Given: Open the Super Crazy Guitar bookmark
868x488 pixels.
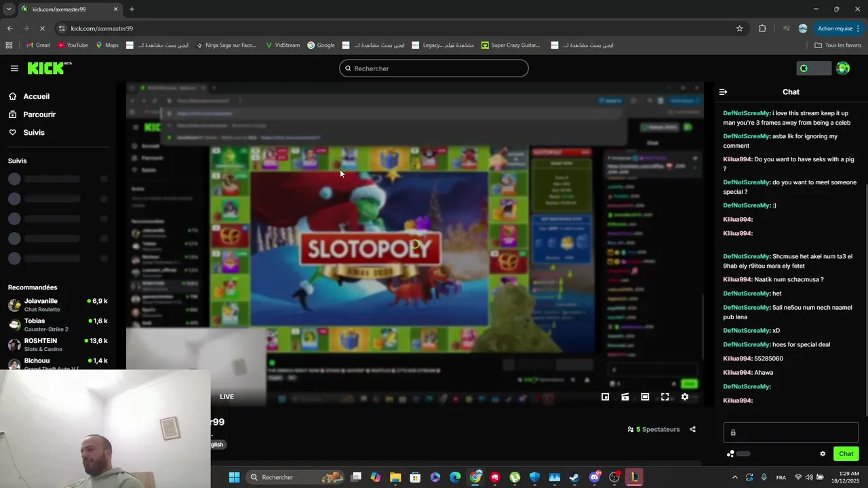Looking at the screenshot, I should click(511, 45).
